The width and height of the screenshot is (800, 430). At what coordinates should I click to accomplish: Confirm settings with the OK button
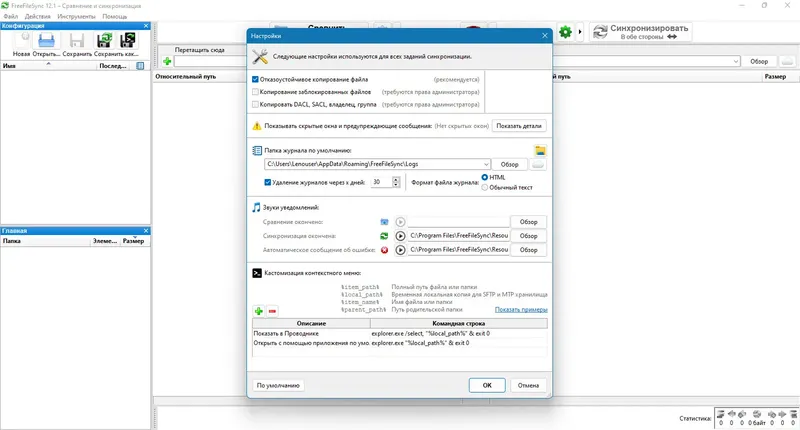pos(487,385)
